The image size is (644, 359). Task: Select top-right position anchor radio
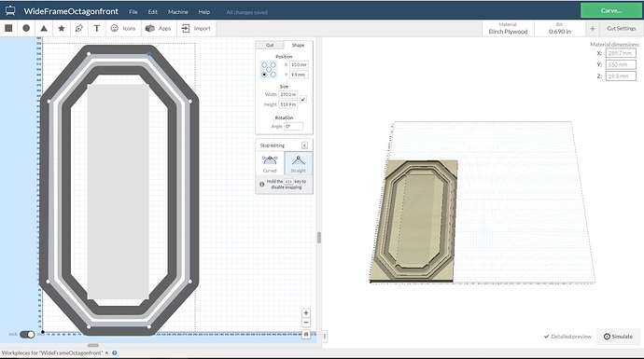pos(273,65)
